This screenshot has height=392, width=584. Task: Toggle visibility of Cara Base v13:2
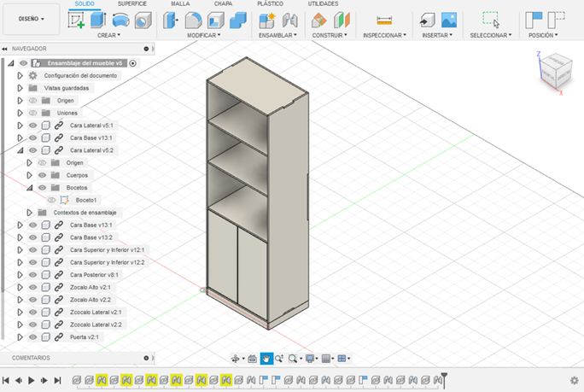(32, 237)
